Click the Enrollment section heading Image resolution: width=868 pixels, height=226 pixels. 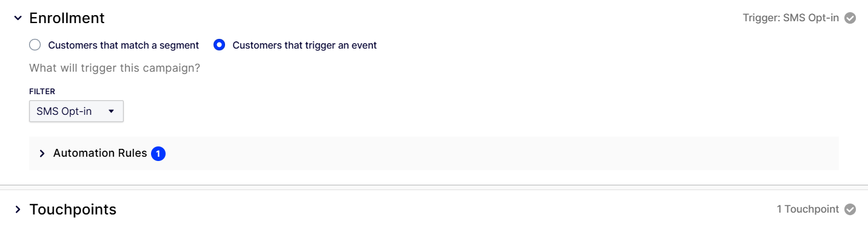pyautogui.click(x=67, y=18)
